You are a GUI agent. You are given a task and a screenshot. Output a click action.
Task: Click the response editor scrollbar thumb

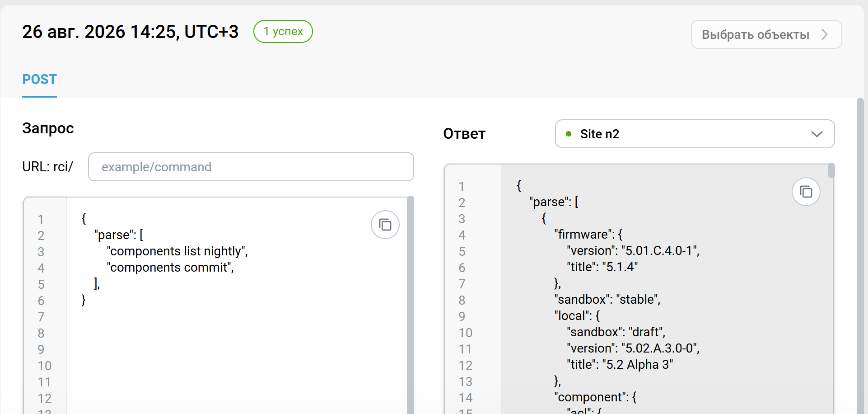tap(831, 170)
